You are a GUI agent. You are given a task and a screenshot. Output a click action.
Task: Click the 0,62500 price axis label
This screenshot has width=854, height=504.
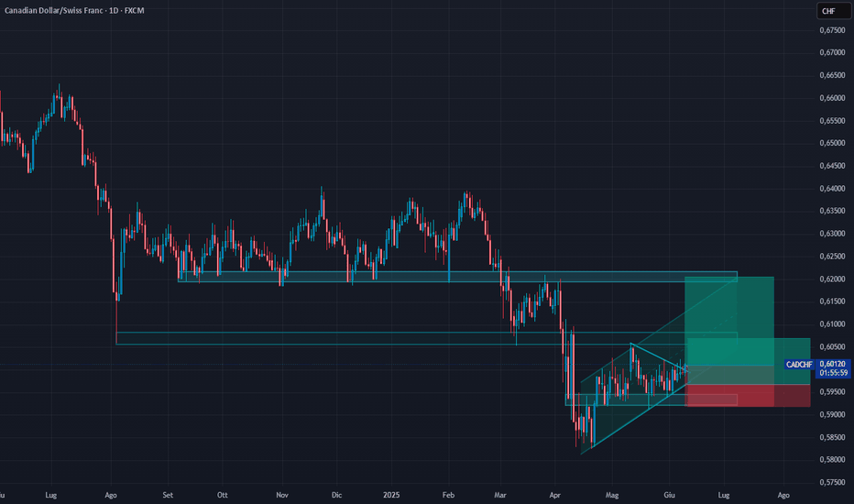833,256
